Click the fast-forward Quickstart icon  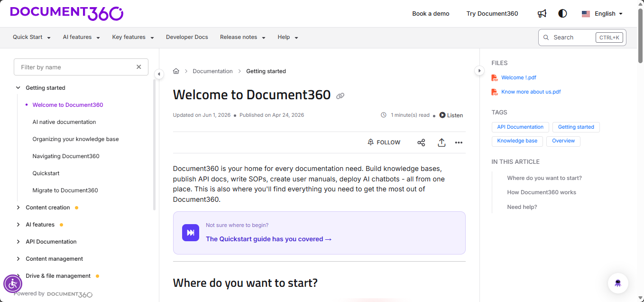coord(191,233)
